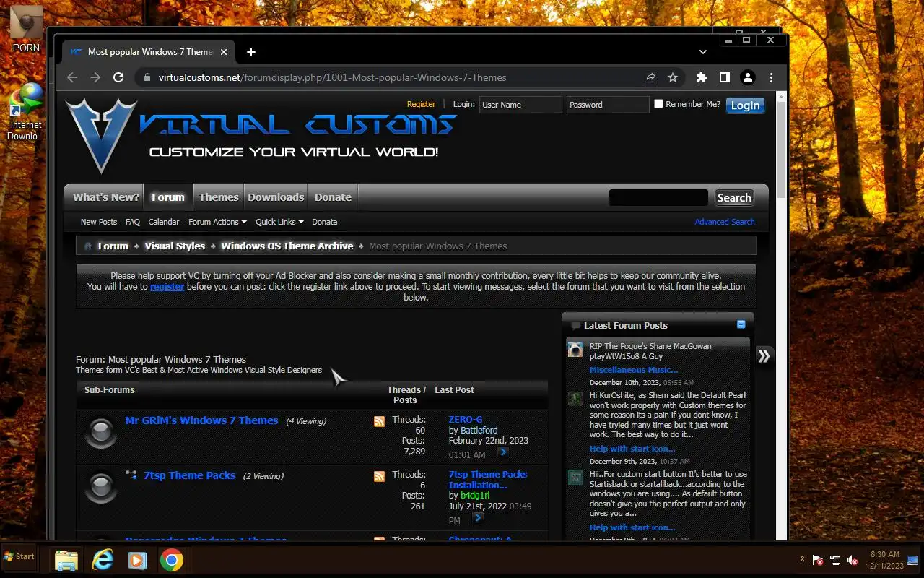This screenshot has height=578, width=924.
Task: Click the avatar beside the Hi KurOshite post
Action: [575, 399]
